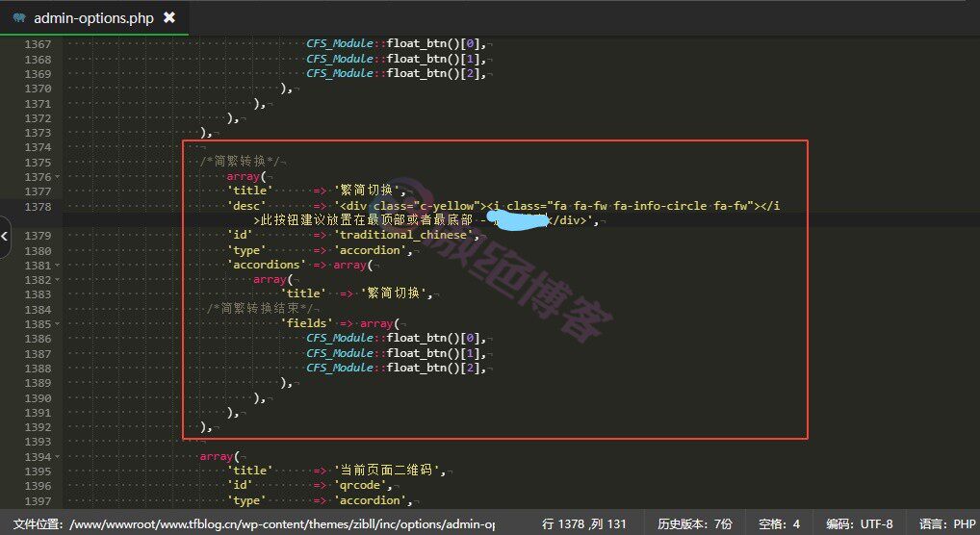This screenshot has height=535, width=980.
Task: Click line number 1378 in the gutter
Action: coord(39,207)
